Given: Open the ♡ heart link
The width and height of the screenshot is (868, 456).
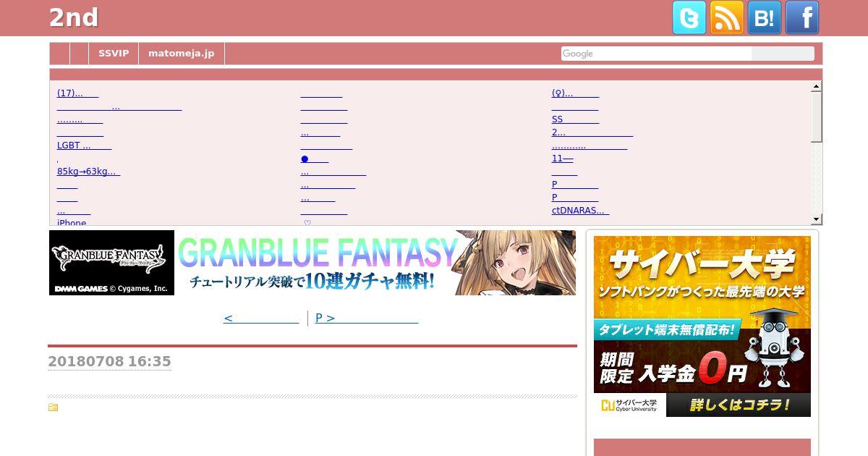Looking at the screenshot, I should (307, 221).
